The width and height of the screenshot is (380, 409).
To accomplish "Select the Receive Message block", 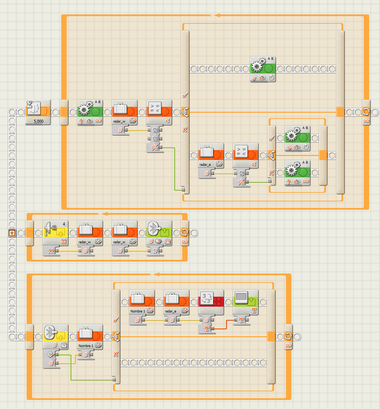I will pos(56,336).
